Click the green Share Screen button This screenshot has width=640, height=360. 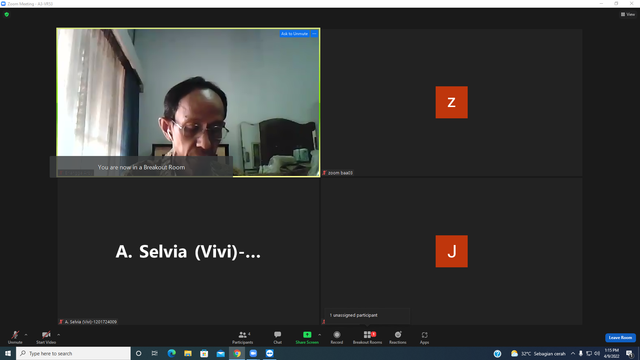(x=307, y=337)
